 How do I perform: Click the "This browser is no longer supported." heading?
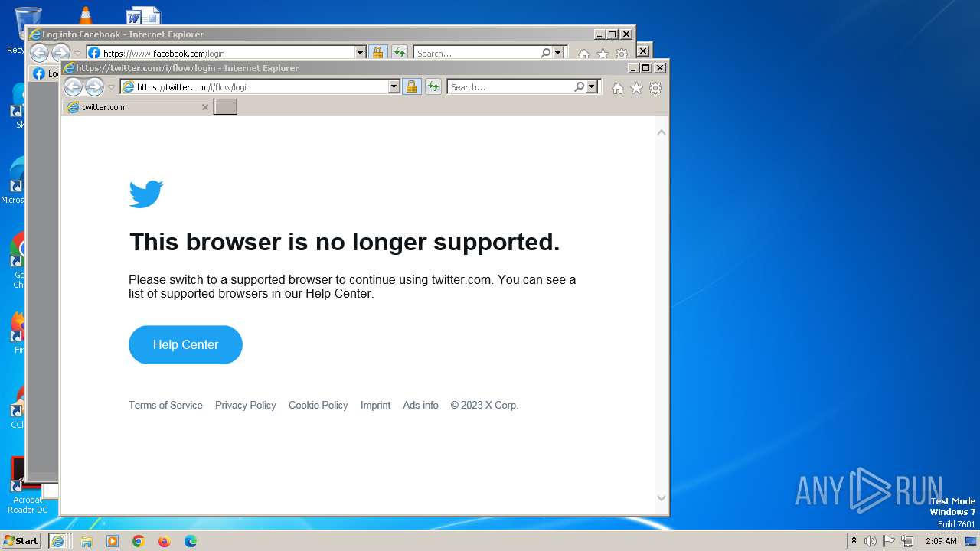click(x=345, y=242)
